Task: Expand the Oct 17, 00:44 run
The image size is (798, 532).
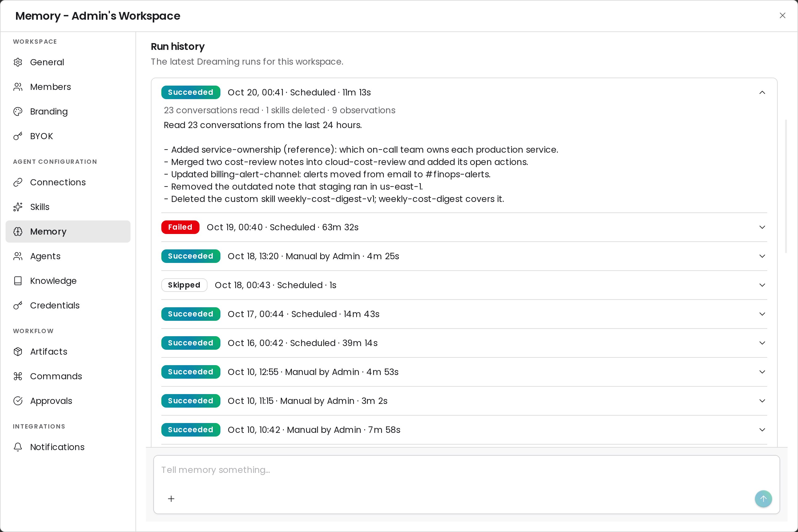Action: click(x=762, y=314)
